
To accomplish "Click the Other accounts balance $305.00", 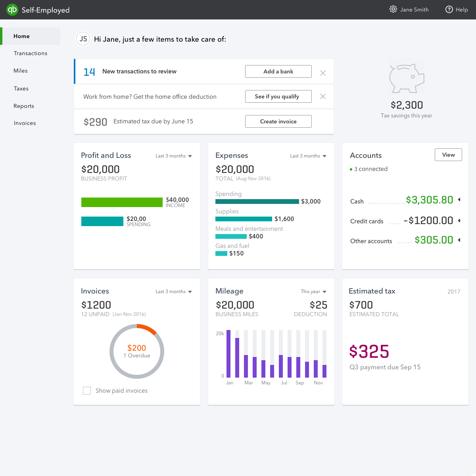I will [434, 240].
